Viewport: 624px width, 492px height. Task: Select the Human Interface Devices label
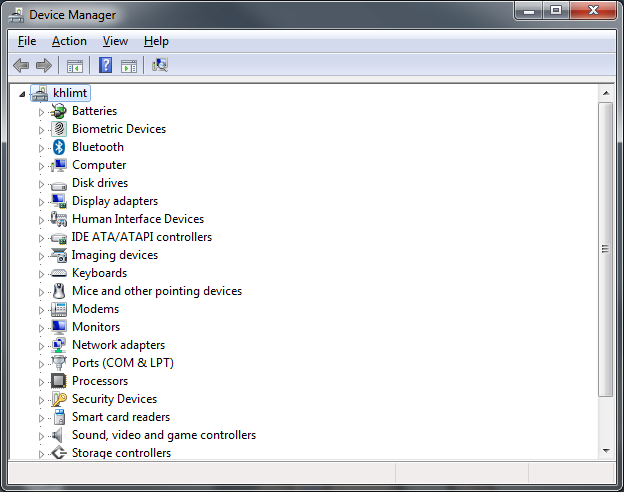pos(138,219)
